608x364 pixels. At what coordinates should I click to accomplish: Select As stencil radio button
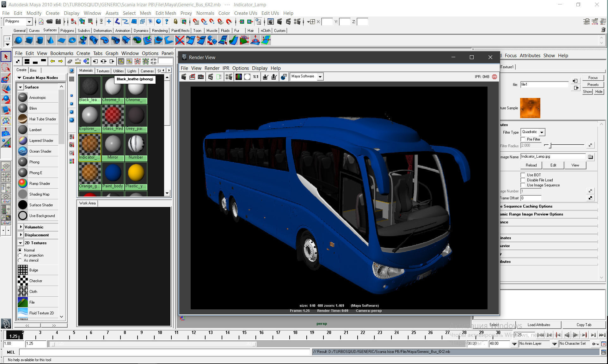(x=20, y=260)
